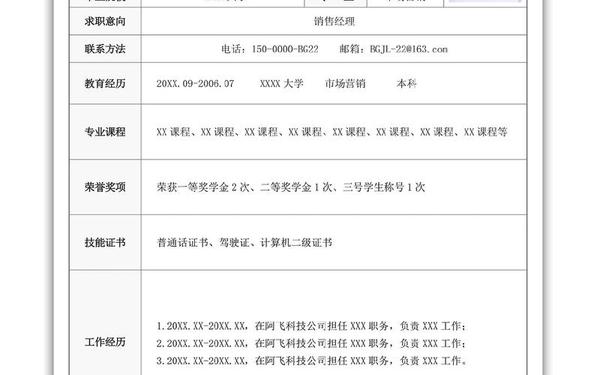This screenshot has width=600, height=375.
Task: Click work experience line numbered 3
Action: click(311, 360)
